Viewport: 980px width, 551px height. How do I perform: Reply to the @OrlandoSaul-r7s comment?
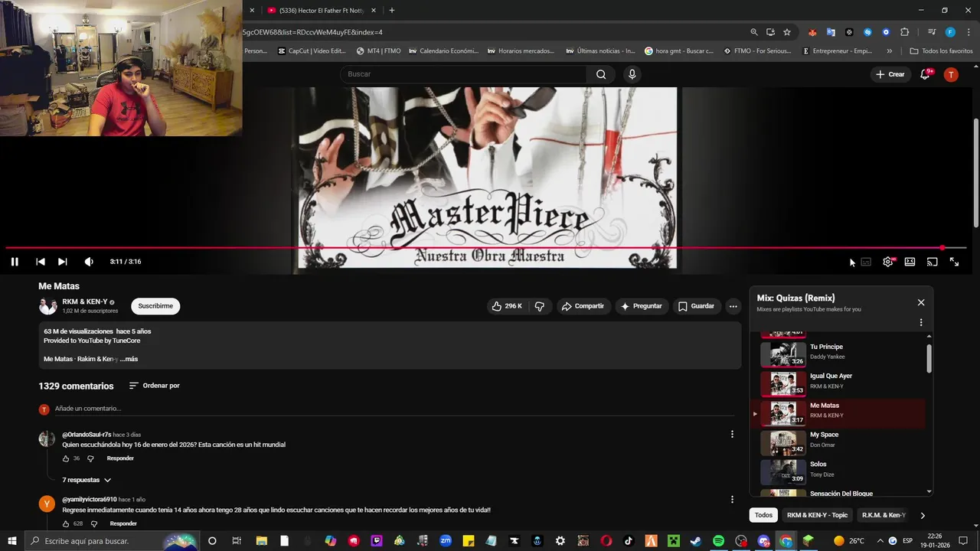point(120,458)
